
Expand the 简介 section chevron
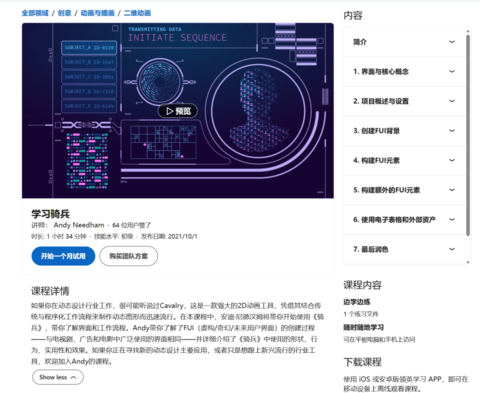pyautogui.click(x=452, y=42)
